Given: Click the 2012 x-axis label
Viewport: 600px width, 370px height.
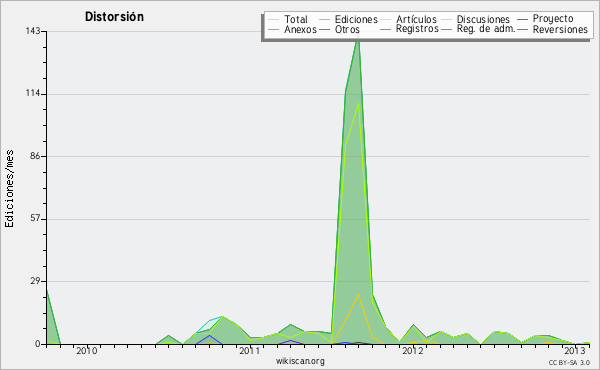Looking at the screenshot, I should pos(412,351).
